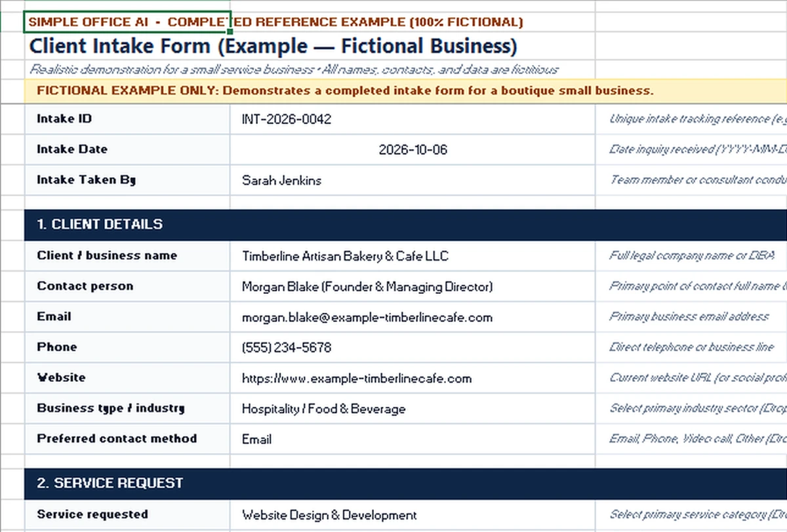Select the 'Email' preferred contact method value
Image resolution: width=787 pixels, height=532 pixels.
[413, 439]
